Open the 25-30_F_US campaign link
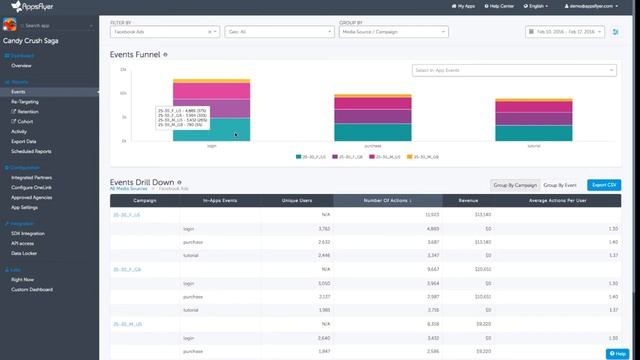640x360 pixels. click(127, 215)
